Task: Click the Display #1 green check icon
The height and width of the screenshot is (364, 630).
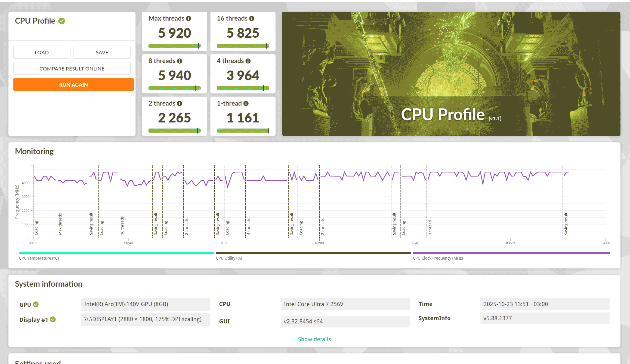Action: pos(53,319)
